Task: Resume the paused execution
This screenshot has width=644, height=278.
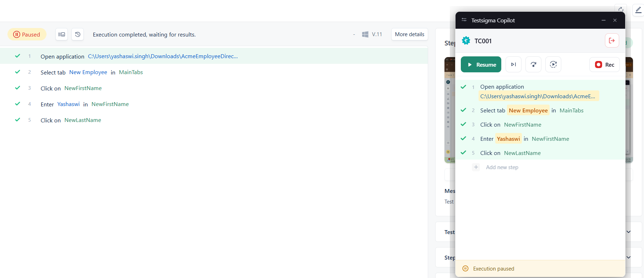Action: (x=481, y=65)
